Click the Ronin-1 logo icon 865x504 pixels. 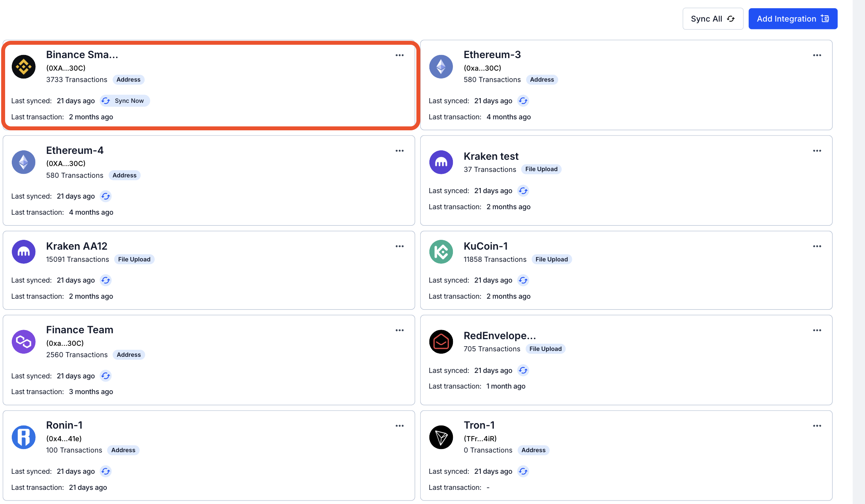pos(24,437)
